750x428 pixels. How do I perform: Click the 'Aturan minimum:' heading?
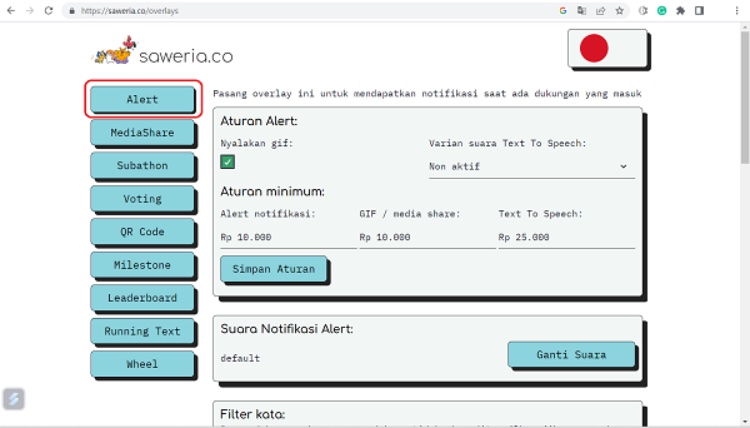272,191
